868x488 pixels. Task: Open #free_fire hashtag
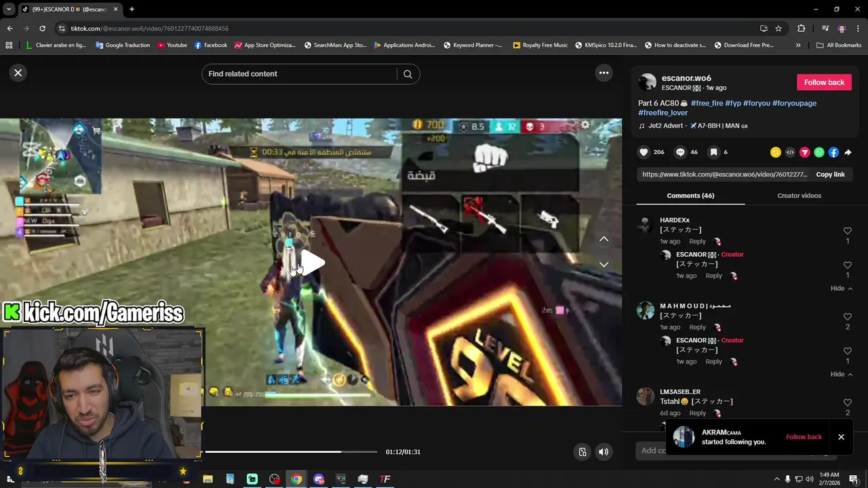click(707, 103)
